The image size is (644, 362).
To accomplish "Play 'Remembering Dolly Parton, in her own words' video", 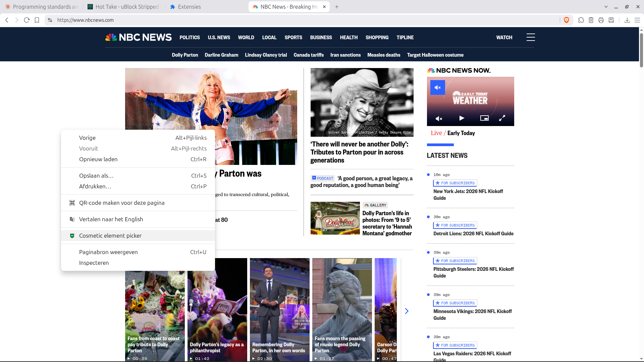I will [280, 310].
